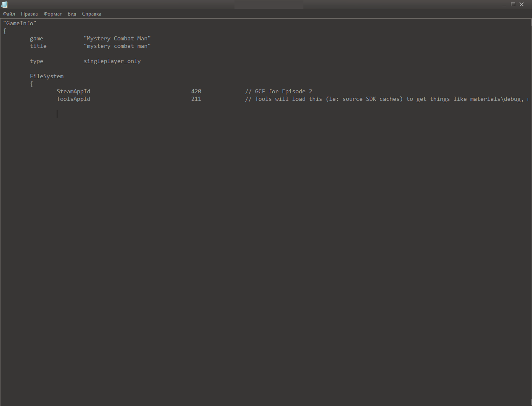The width and height of the screenshot is (532, 406).
Task: Click the Notepad icon in the title bar
Action: (x=5, y=5)
